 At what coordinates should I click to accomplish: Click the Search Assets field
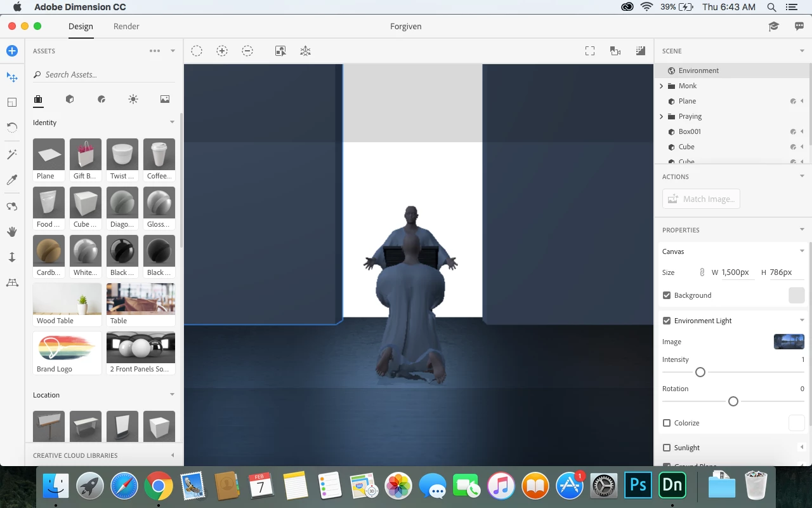click(105, 74)
